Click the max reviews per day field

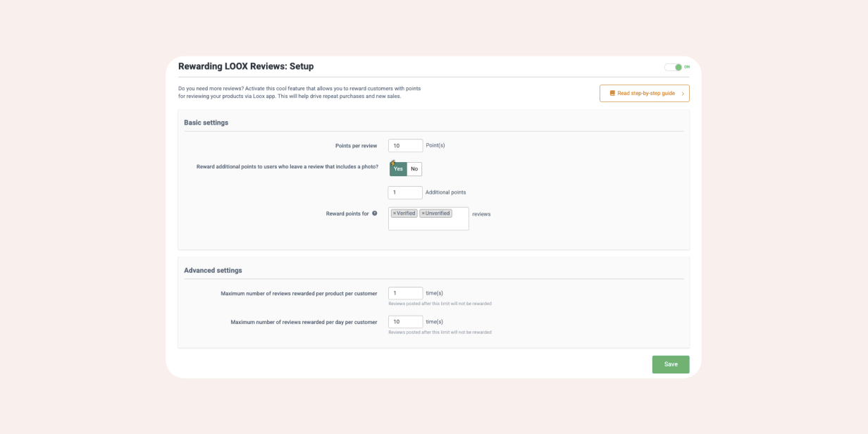pyautogui.click(x=405, y=322)
